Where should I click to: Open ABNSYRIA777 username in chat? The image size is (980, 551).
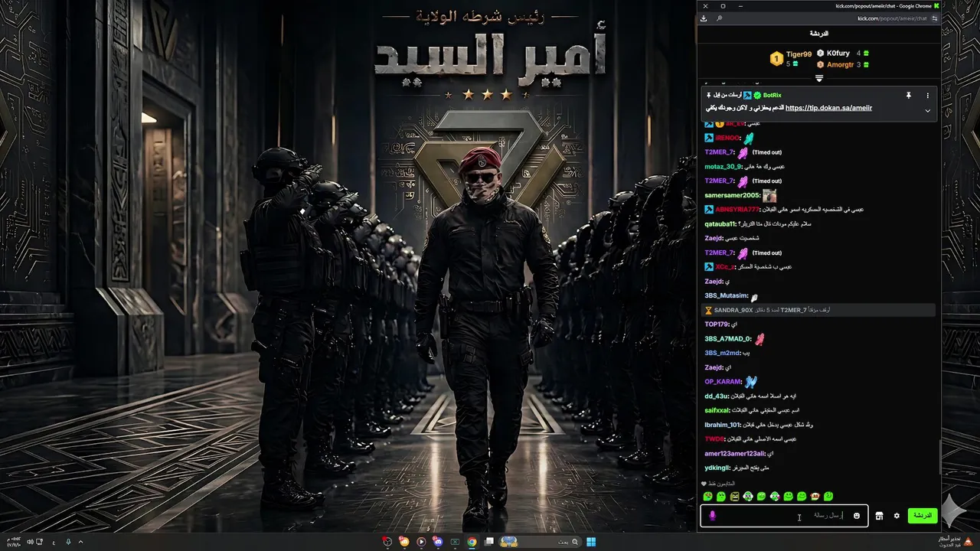click(x=737, y=210)
